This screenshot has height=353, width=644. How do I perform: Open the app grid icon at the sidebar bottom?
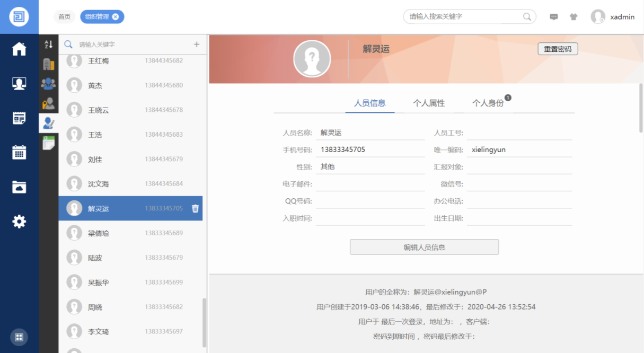(x=19, y=337)
